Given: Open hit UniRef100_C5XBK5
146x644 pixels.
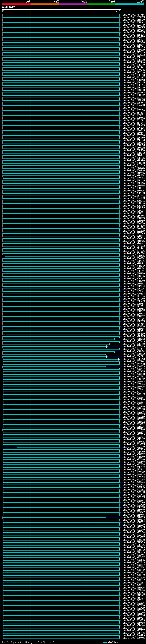Looking at the screenshot, I should click(x=134, y=32).
